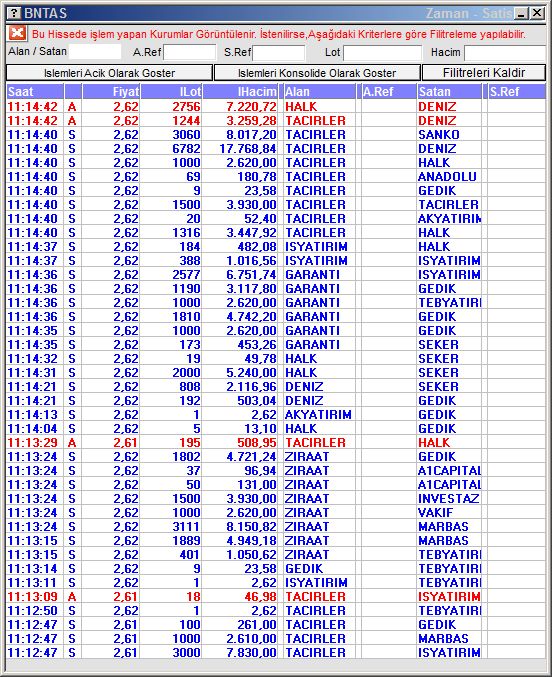Viewport: 552px width, 677px height.
Task: Select lot value 1810 cell
Action: [x=171, y=316]
